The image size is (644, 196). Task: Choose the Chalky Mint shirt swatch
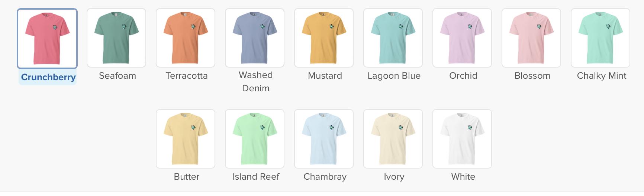[x=600, y=38]
